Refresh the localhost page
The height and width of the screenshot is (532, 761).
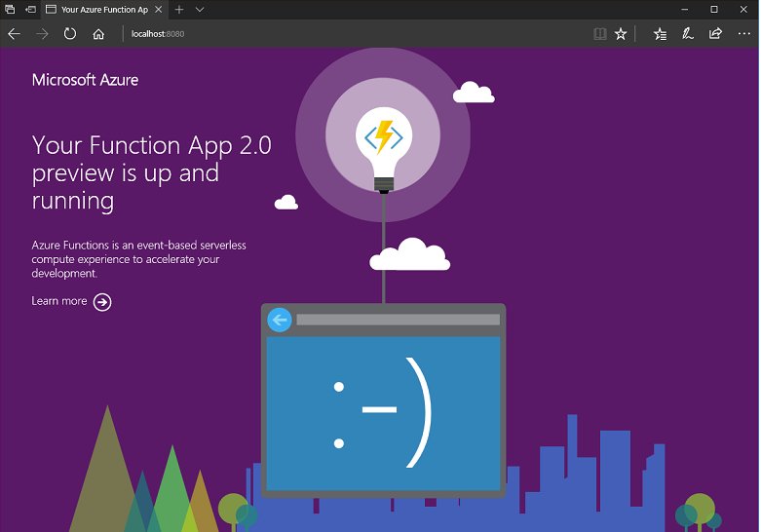[x=70, y=33]
